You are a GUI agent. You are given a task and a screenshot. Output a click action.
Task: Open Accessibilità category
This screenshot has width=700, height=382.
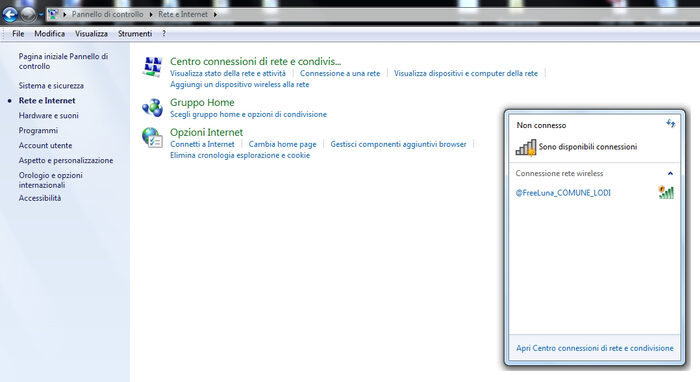tap(40, 198)
